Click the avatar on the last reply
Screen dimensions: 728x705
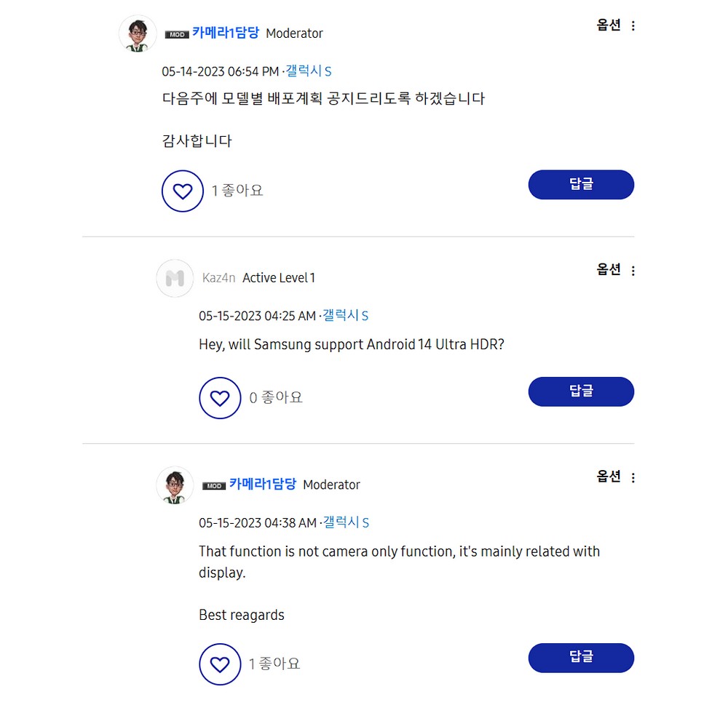(x=175, y=485)
